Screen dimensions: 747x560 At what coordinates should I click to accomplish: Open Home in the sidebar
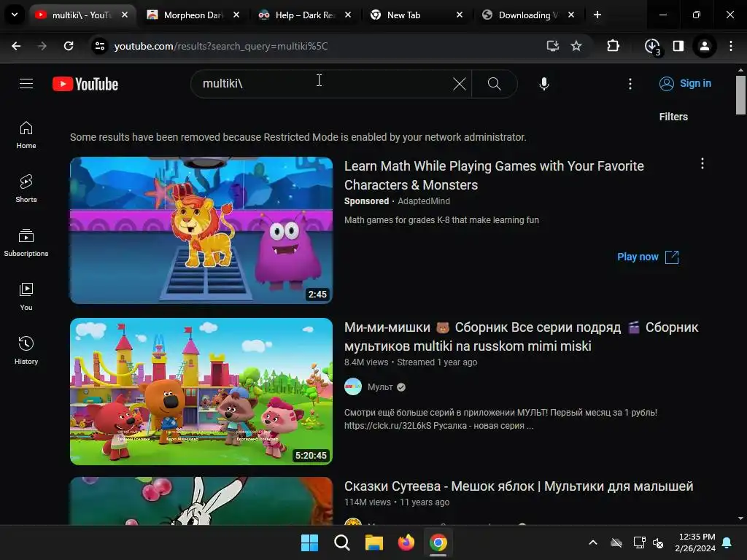(26, 135)
